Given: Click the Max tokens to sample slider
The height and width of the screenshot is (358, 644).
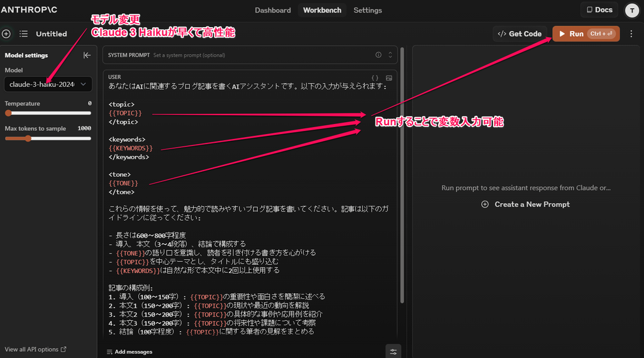Looking at the screenshot, I should (48, 138).
